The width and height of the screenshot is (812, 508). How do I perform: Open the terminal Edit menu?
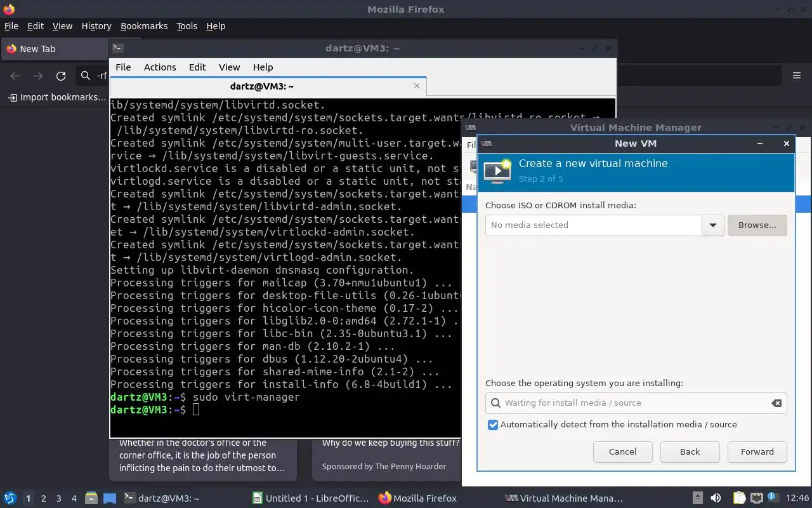(197, 67)
